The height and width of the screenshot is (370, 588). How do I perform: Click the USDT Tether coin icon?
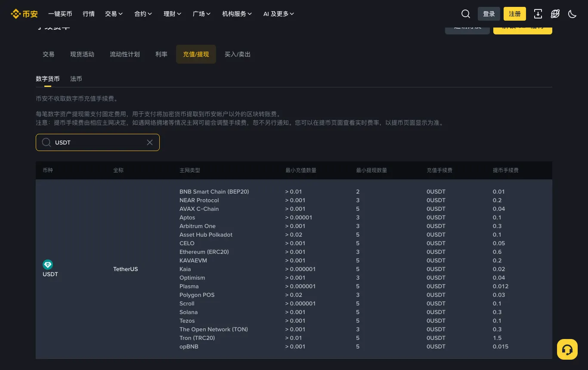tap(48, 265)
